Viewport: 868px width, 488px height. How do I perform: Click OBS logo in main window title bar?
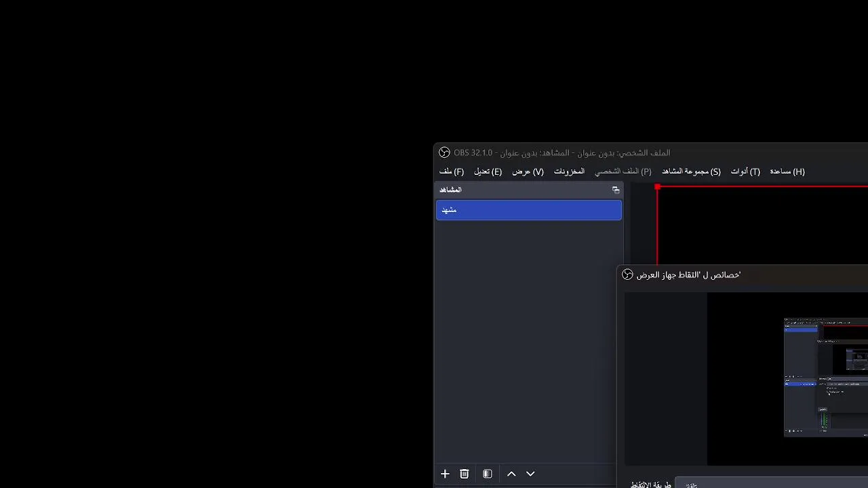pyautogui.click(x=444, y=152)
